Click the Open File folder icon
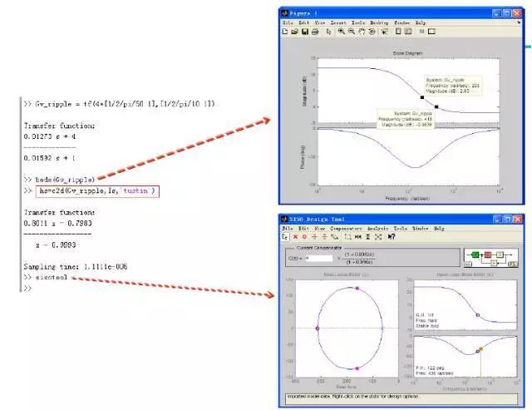The image size is (532, 410). [x=294, y=32]
